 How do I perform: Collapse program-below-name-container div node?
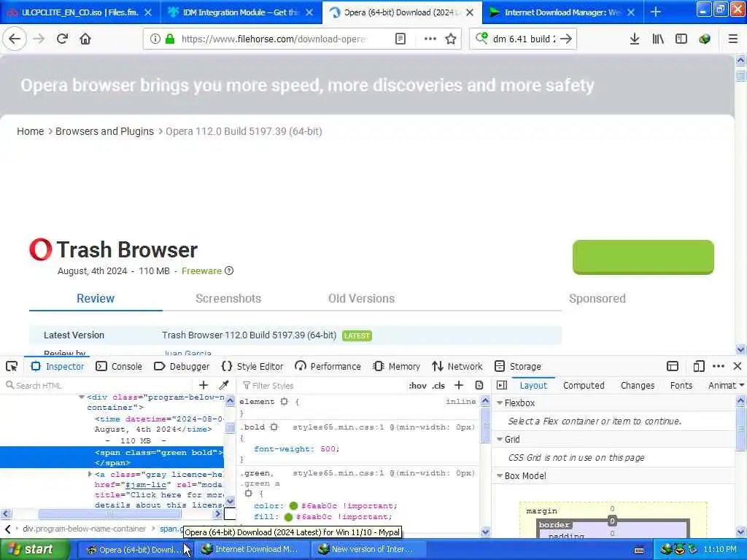coord(82,397)
